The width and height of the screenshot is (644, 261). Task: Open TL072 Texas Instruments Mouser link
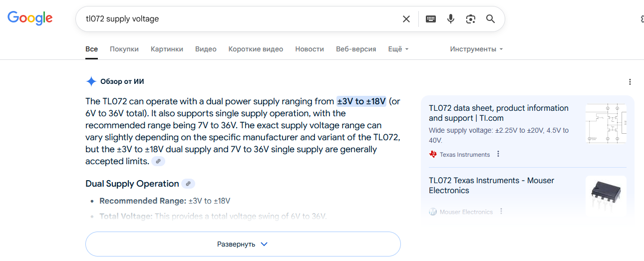point(491,185)
